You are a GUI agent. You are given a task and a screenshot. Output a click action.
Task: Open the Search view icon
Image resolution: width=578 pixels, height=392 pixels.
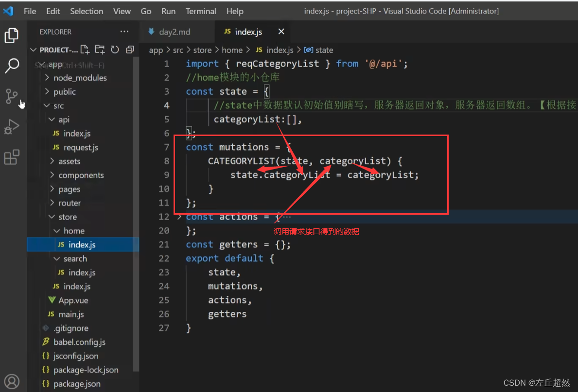[12, 66]
